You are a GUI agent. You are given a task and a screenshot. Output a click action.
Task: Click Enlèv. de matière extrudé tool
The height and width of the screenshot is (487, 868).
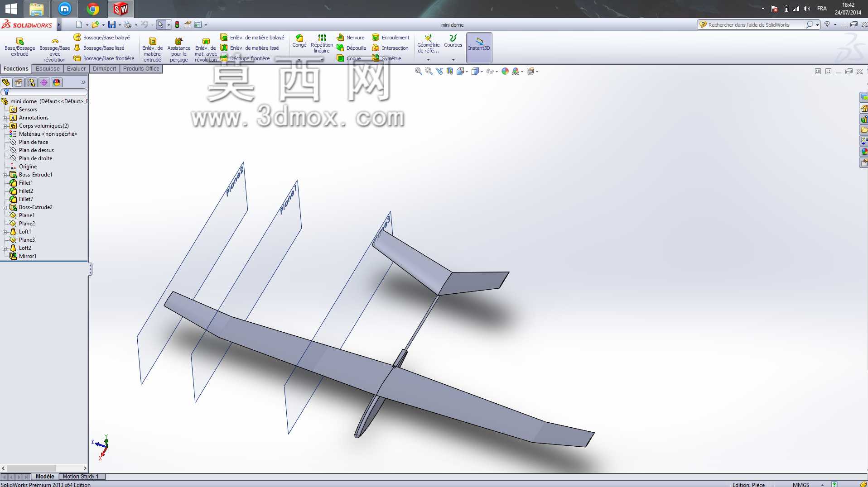152,50
